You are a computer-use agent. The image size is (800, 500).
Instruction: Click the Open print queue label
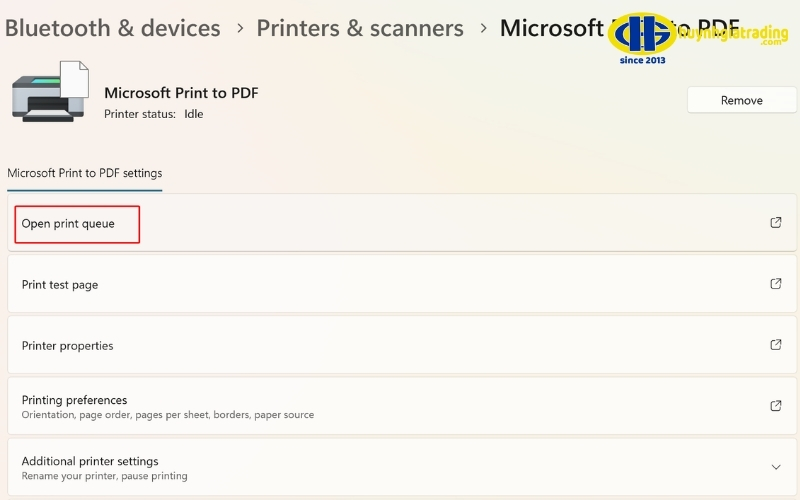(x=68, y=224)
